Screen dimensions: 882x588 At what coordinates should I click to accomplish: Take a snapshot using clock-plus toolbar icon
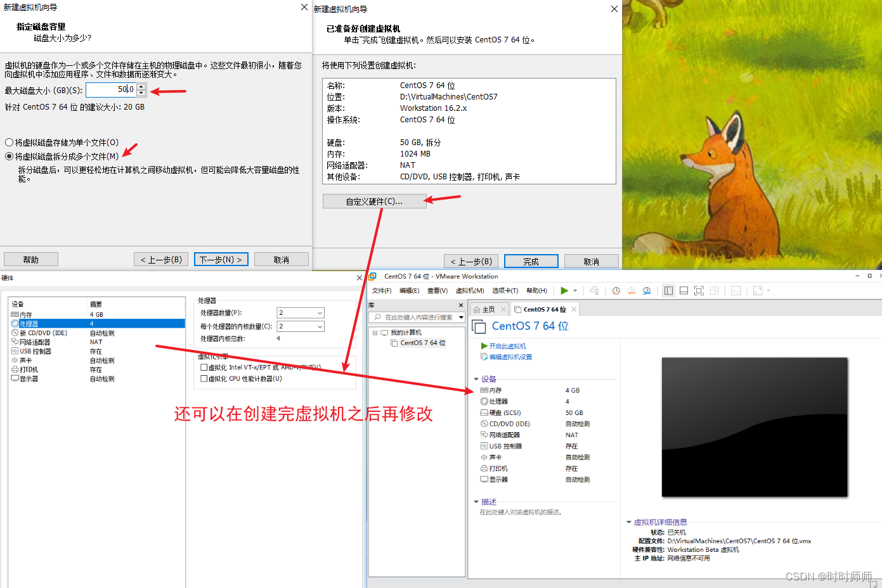pos(616,291)
